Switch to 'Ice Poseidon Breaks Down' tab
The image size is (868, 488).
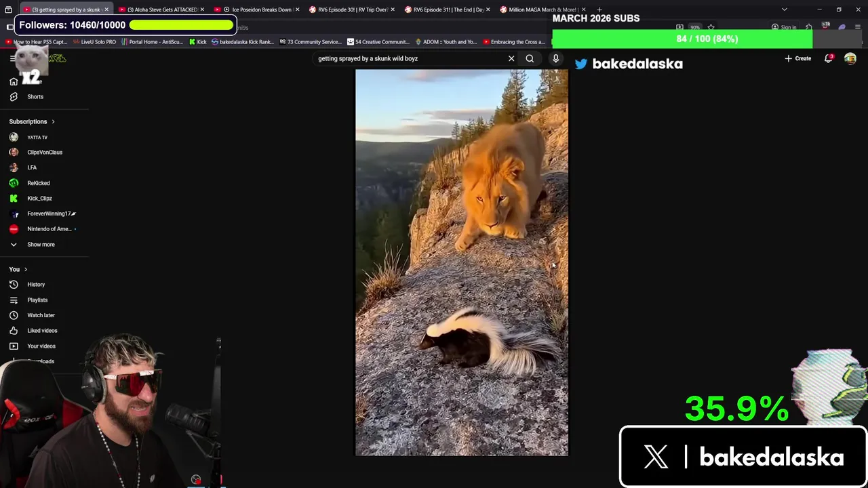pos(258,9)
